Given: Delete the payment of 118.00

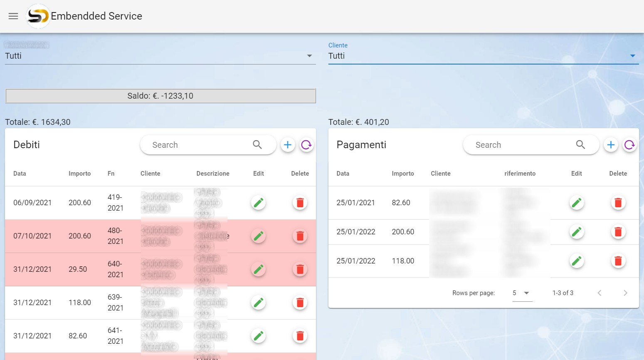Looking at the screenshot, I should (618, 261).
